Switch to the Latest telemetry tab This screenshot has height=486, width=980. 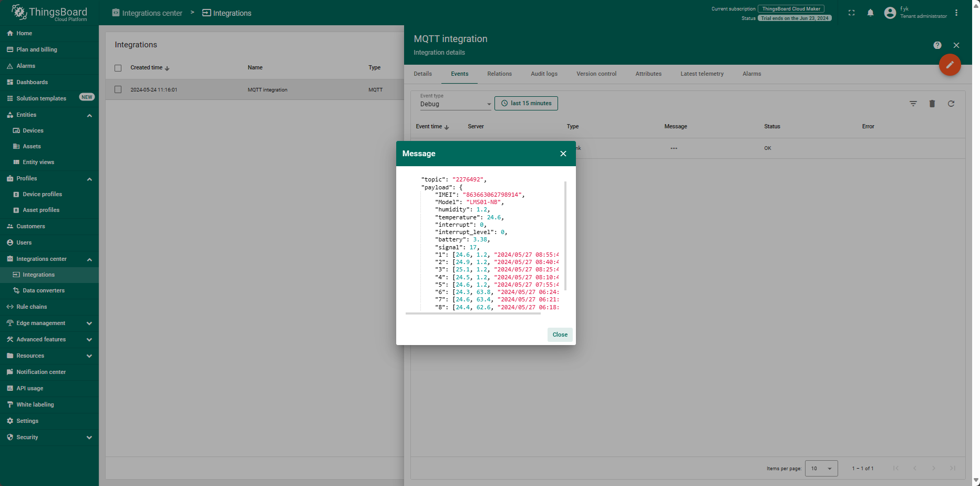point(702,74)
